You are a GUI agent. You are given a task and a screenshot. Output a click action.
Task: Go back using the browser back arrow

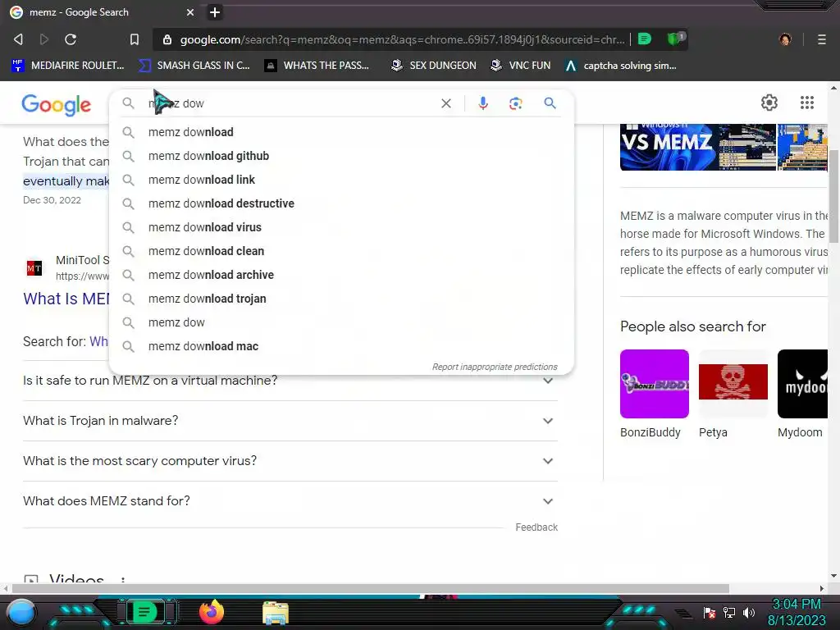coord(18,39)
